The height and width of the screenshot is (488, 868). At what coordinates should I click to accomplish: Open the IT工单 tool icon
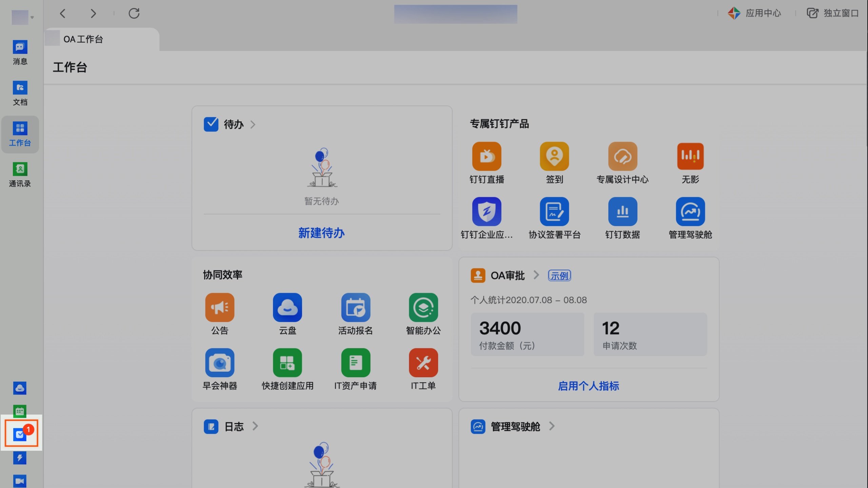tap(423, 363)
